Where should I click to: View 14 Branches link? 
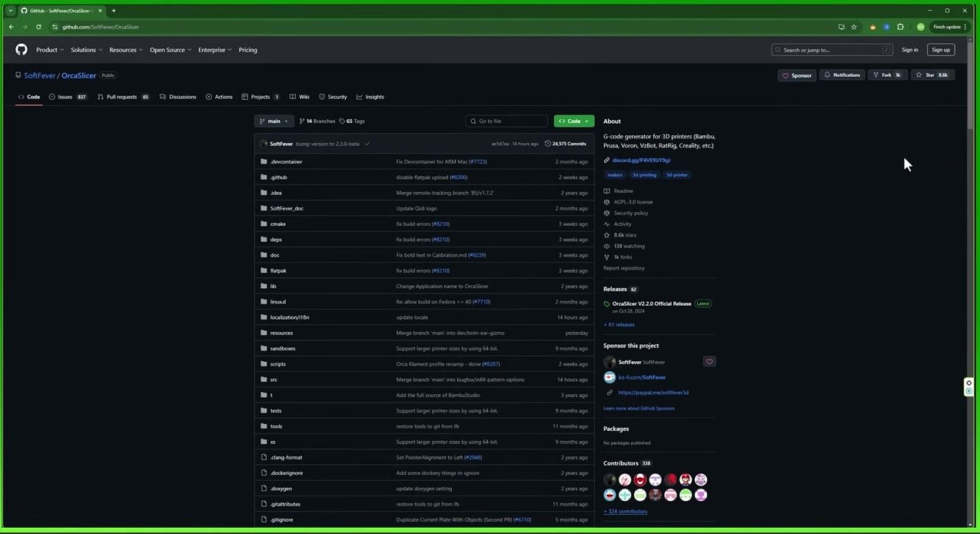pyautogui.click(x=317, y=121)
